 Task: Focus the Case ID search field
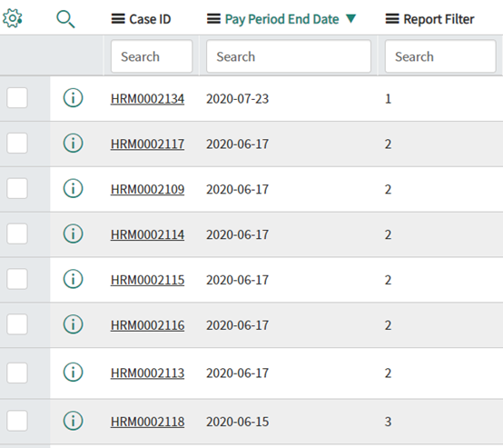coord(152,56)
